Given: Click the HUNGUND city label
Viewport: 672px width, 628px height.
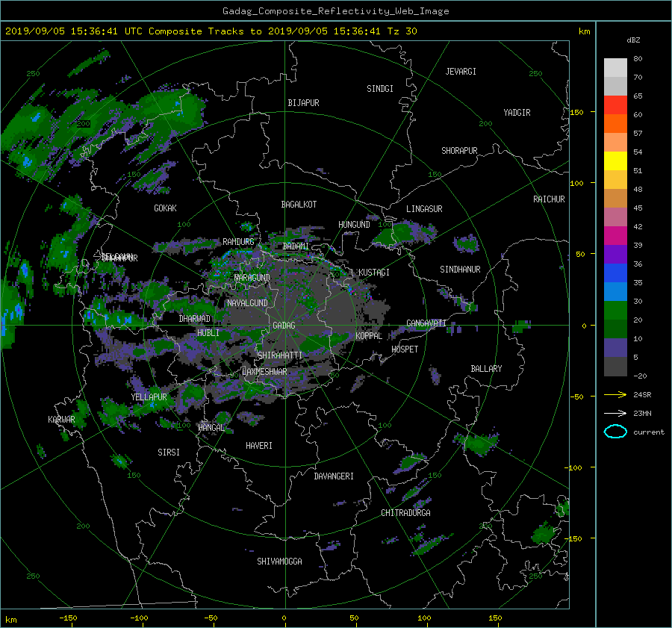Looking at the screenshot, I should click(354, 225).
